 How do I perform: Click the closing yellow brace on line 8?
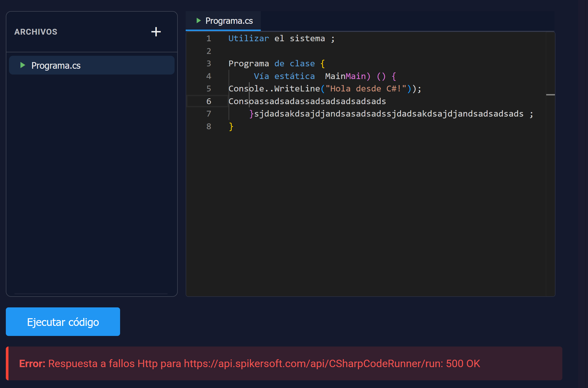coord(231,126)
